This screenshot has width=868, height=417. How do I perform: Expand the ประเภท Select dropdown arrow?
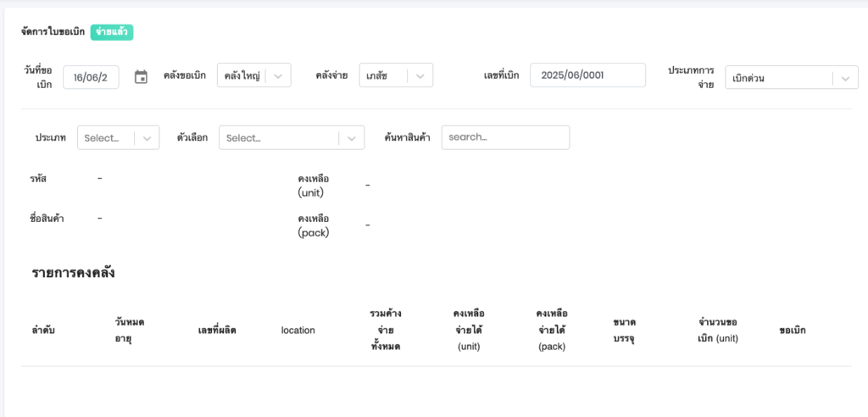click(147, 137)
